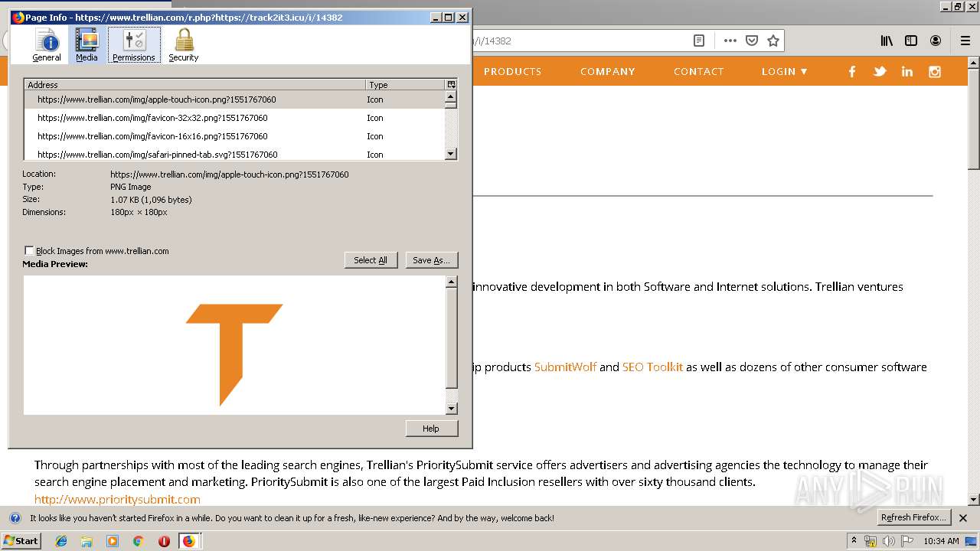Image resolution: width=980 pixels, height=551 pixels.
Task: Click media preview scrollbar down arrow
Action: [x=452, y=409]
